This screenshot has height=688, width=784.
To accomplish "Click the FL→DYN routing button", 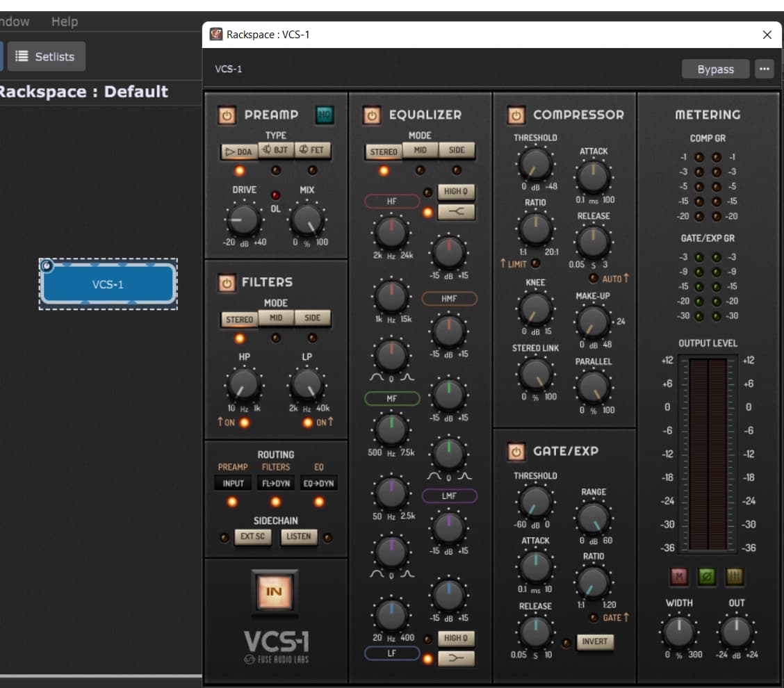I will click(x=275, y=484).
